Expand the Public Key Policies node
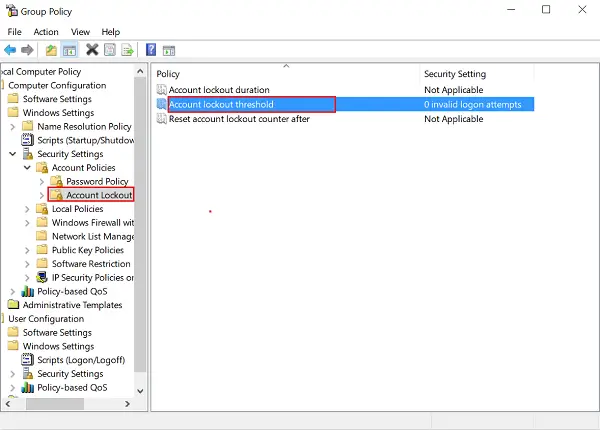 point(27,250)
